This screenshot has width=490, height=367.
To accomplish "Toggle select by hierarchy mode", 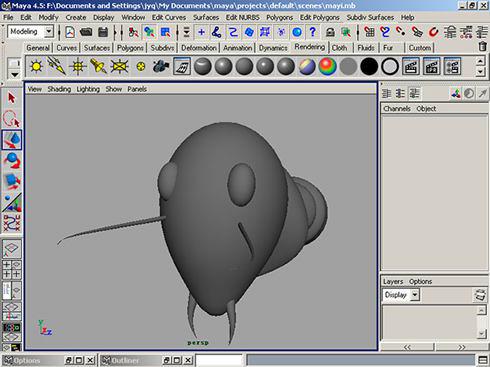I will coord(133,32).
